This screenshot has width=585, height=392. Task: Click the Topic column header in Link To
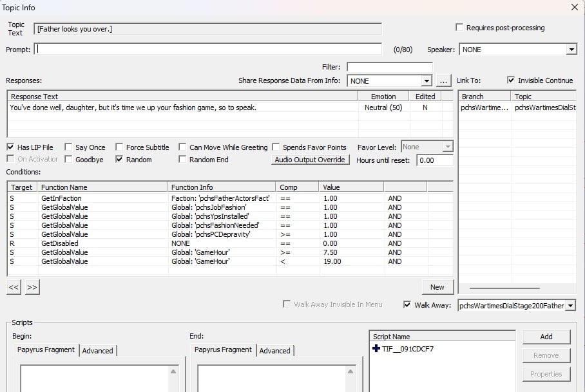(544, 97)
